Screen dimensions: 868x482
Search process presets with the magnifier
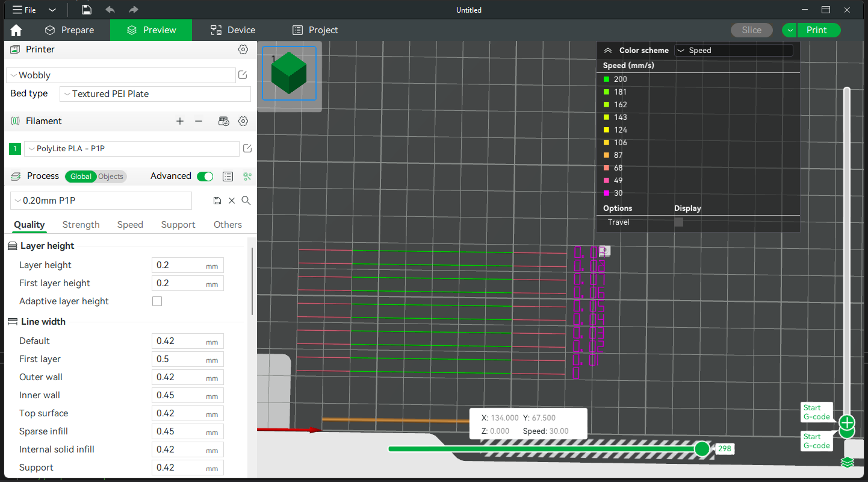246,200
